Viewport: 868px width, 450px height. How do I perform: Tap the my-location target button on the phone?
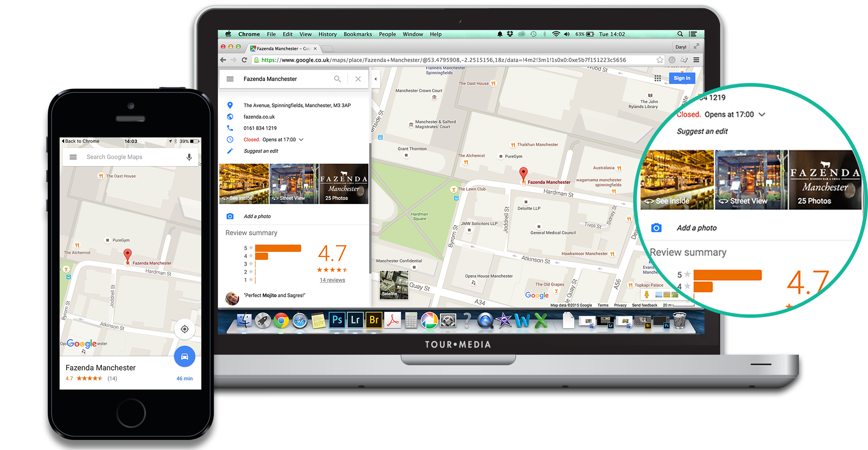pyautogui.click(x=185, y=329)
